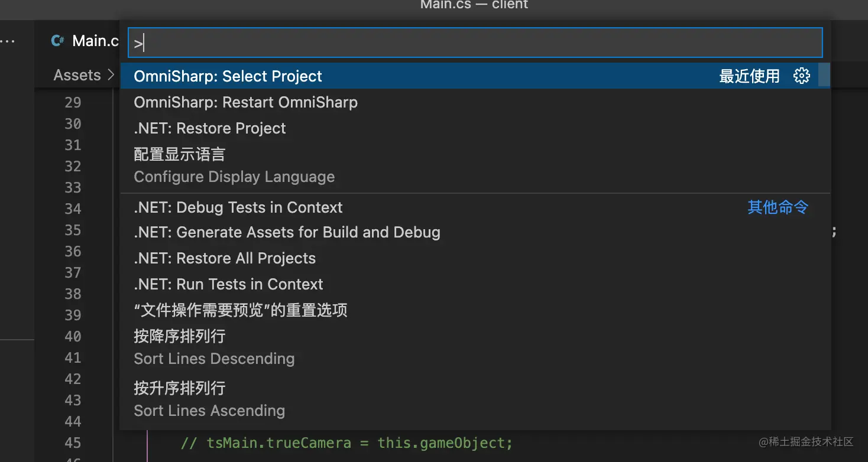Image resolution: width=868 pixels, height=462 pixels.
Task: Click line number 32 in gutter
Action: (73, 166)
